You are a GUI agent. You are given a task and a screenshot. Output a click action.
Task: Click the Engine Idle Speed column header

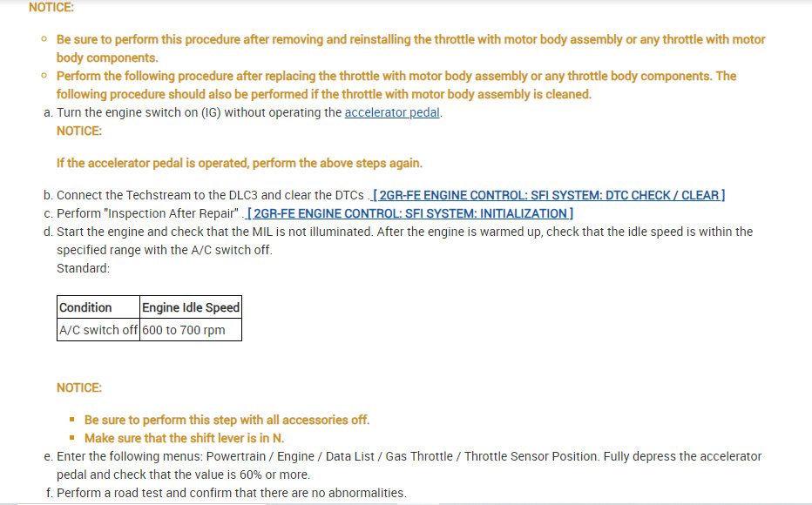191,307
